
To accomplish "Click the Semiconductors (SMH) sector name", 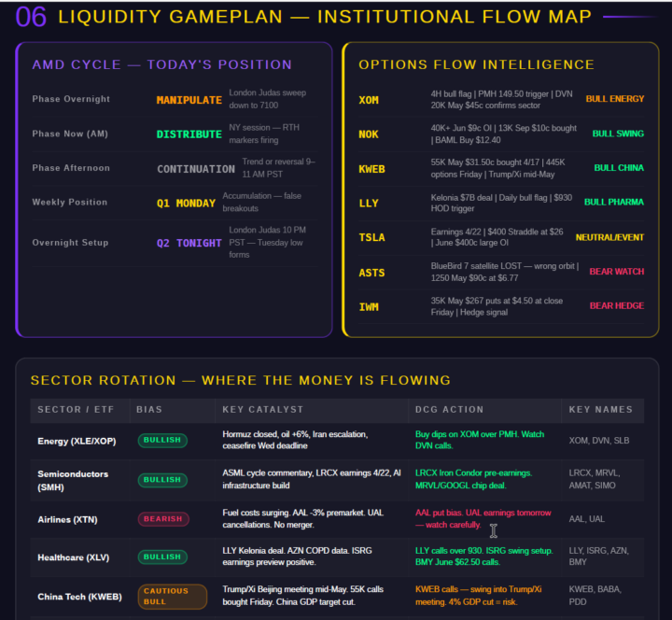I will pyautogui.click(x=73, y=481).
